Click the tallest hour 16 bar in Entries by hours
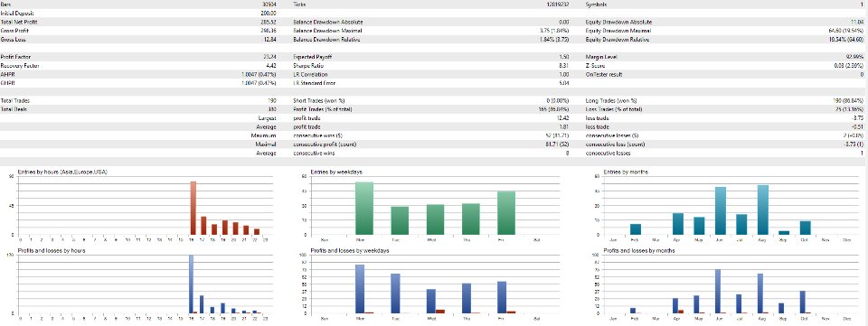 [x=193, y=208]
